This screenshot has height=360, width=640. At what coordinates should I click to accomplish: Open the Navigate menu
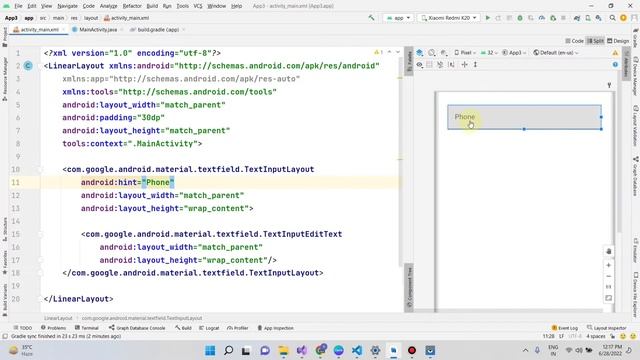pos(67,6)
